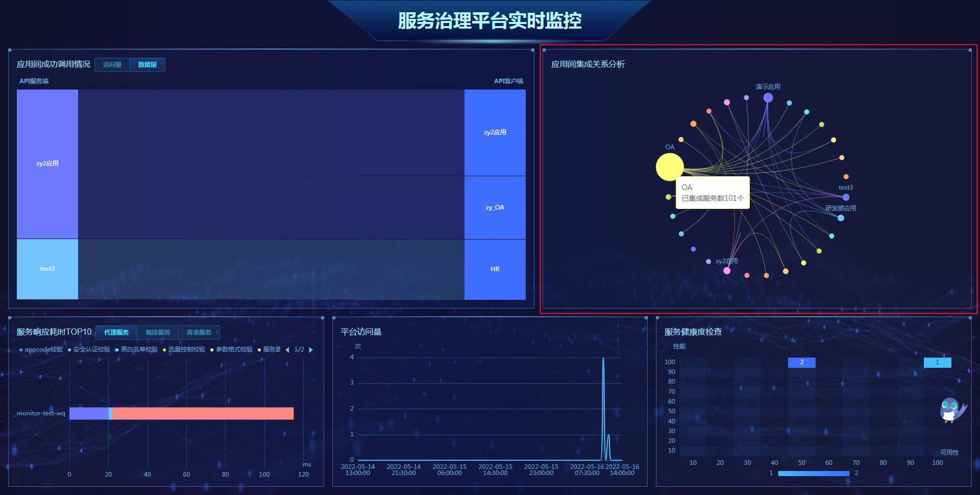Hide the 流量控制校验 series via legend
This screenshot has width=980, height=495.
click(x=185, y=349)
